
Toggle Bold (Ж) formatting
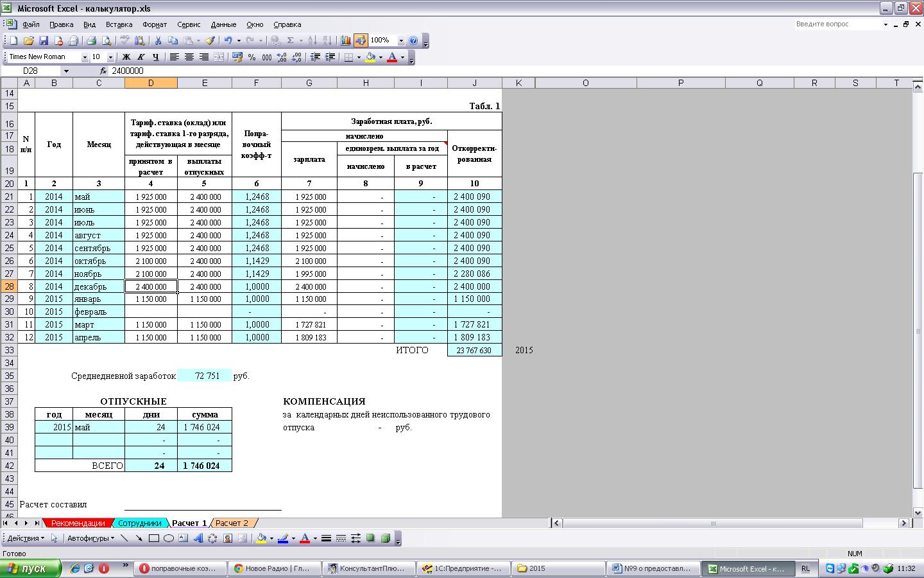click(126, 57)
